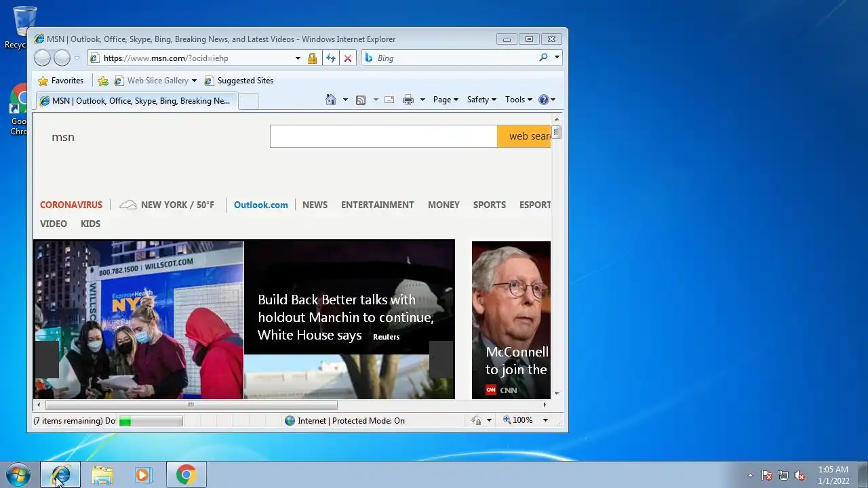Click the Refresh page icon
This screenshot has height=488, width=868.
pos(330,58)
